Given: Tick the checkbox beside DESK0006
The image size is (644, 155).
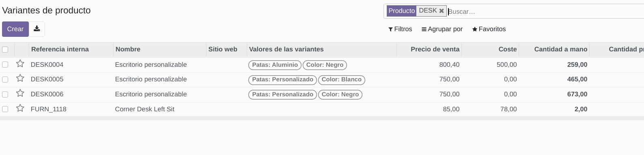Looking at the screenshot, I should click(5, 94).
